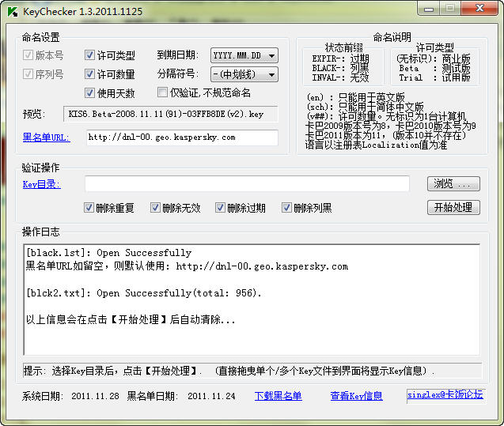
Task: Close the KeyChecker window
Action: click(479, 9)
